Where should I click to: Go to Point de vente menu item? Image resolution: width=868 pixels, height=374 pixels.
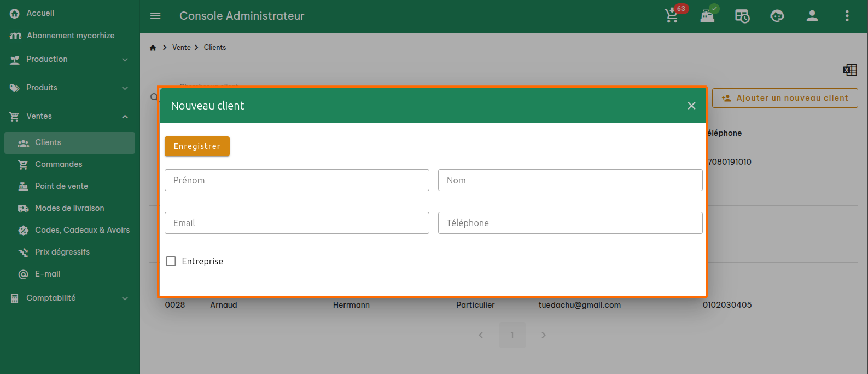(x=61, y=186)
